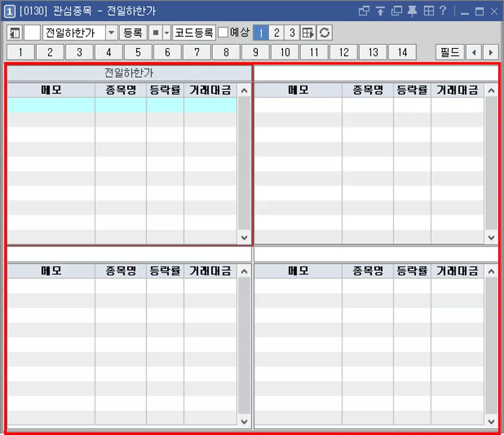Viewport: 504px width, 435px height.
Task: Click 종목명 column header in top-right grid
Action: click(x=368, y=90)
